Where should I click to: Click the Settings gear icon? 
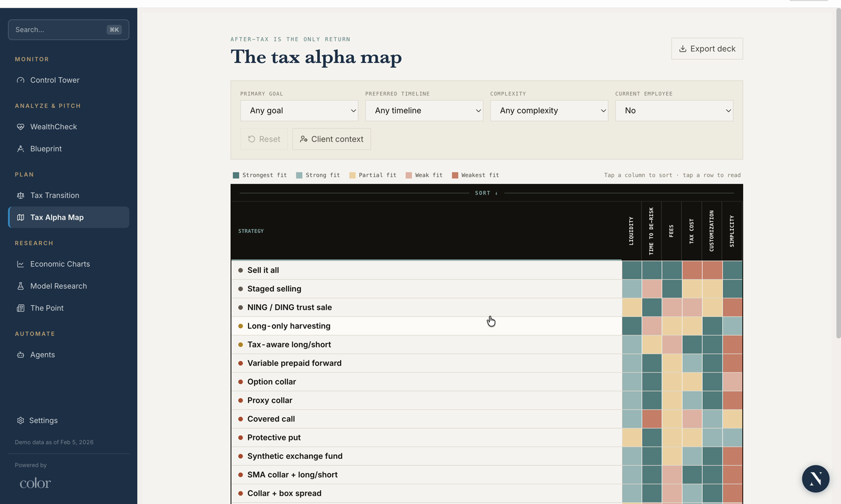pos(20,420)
